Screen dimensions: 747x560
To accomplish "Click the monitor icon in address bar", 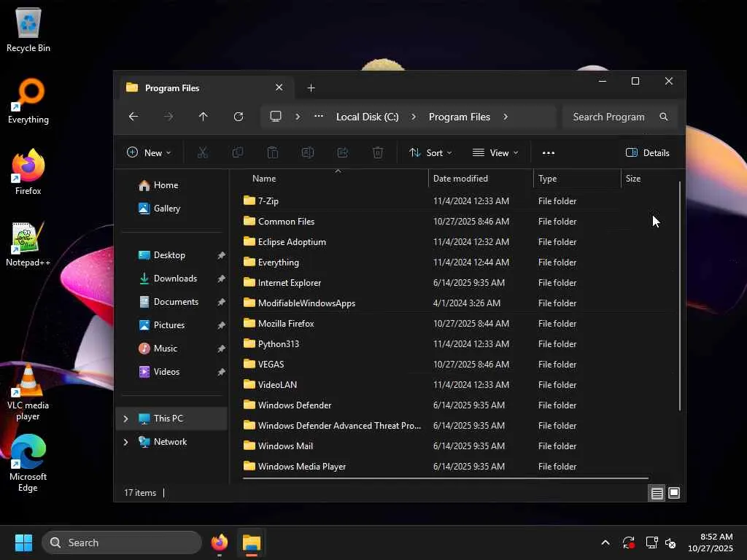I will point(275,116).
